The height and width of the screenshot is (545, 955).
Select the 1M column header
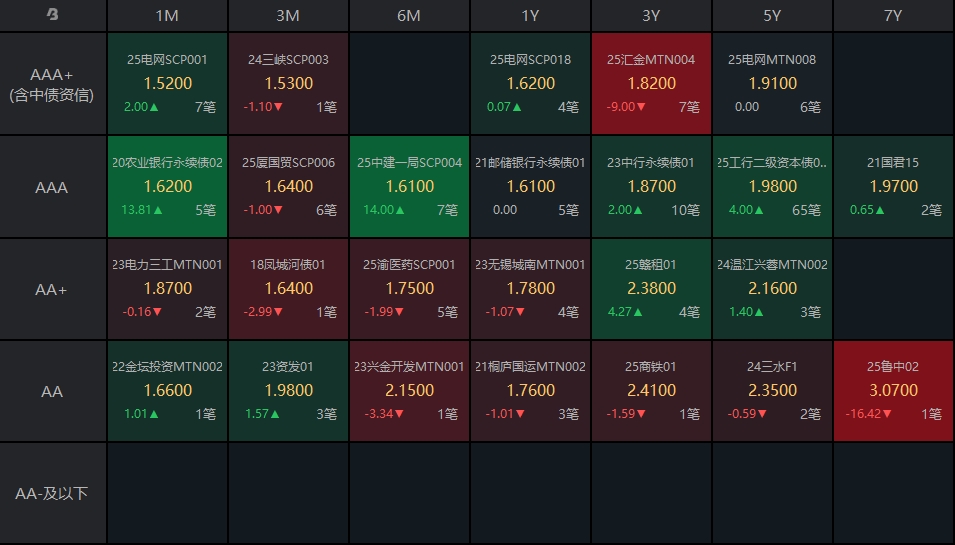pos(167,15)
